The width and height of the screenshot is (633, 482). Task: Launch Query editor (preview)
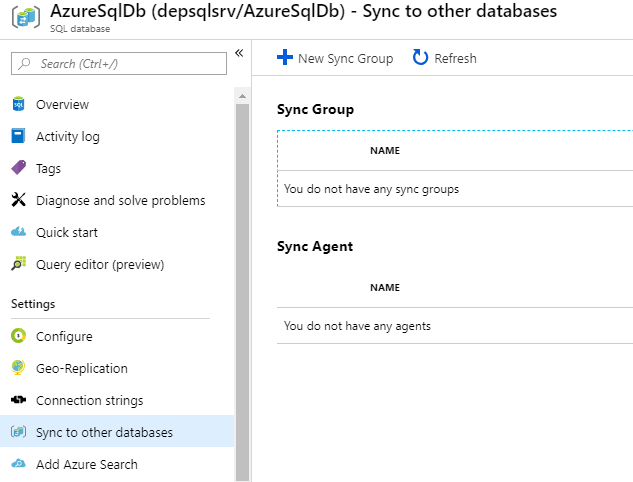[100, 264]
